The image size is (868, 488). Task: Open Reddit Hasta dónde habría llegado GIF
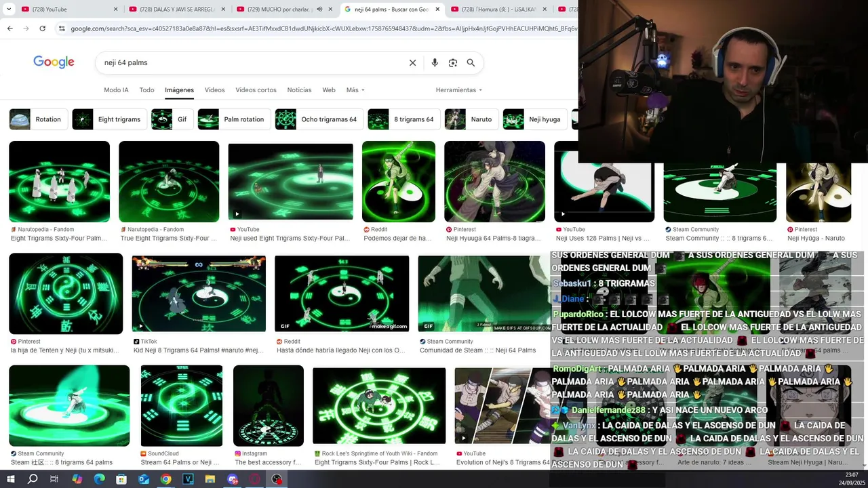point(342,293)
